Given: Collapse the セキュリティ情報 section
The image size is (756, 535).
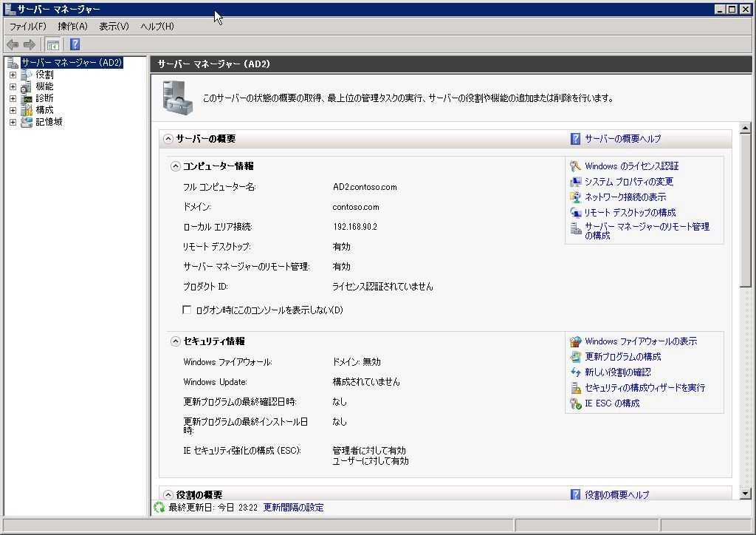Looking at the screenshot, I should coord(176,341).
